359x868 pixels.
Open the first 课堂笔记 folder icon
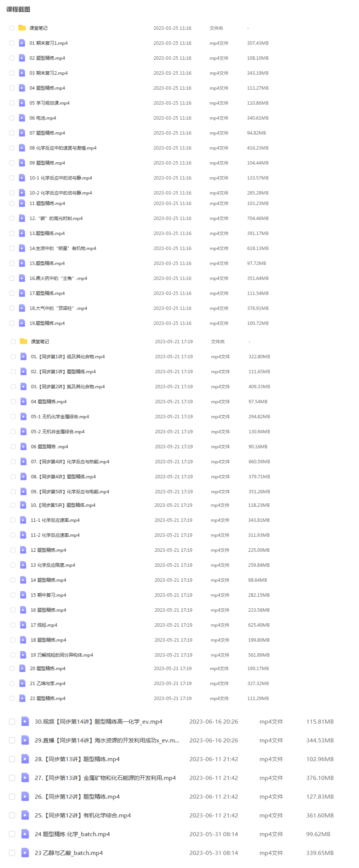coord(22,28)
